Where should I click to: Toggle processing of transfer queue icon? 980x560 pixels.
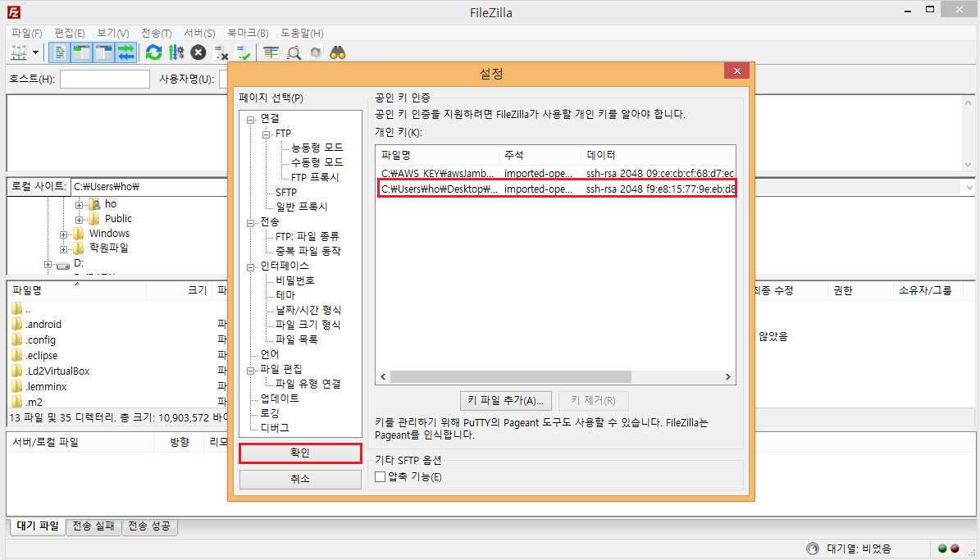(176, 52)
